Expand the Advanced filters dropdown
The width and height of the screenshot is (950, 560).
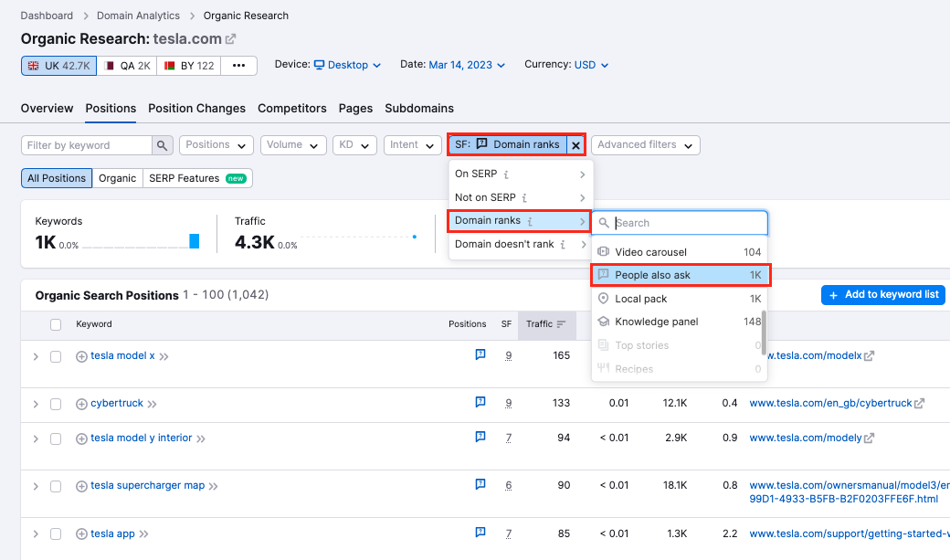645,145
